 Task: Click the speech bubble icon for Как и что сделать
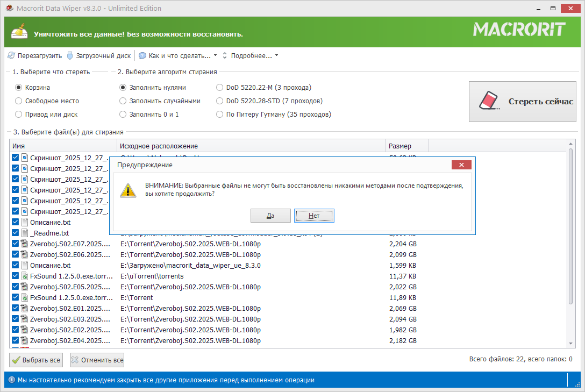click(142, 55)
